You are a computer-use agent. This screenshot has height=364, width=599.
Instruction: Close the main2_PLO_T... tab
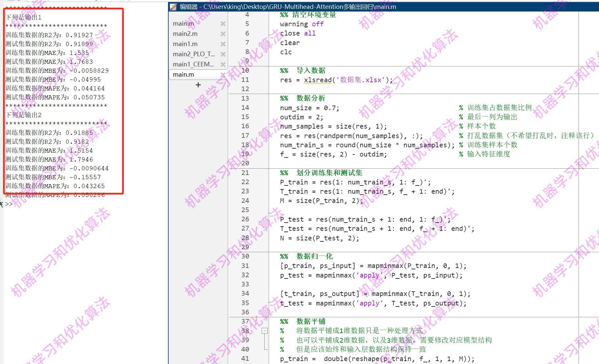[223, 54]
